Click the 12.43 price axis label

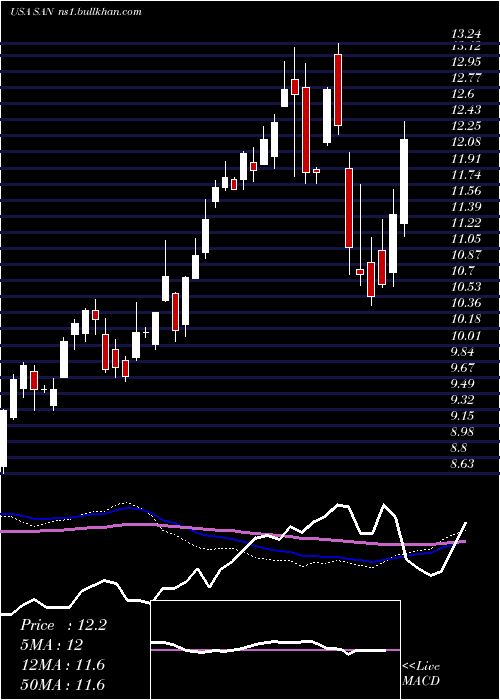coord(467,110)
